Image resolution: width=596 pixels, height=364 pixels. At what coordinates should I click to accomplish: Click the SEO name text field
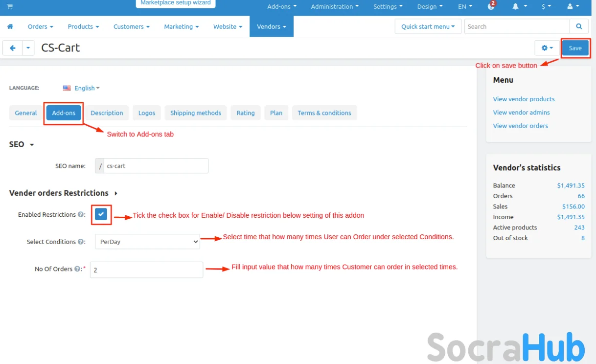click(156, 166)
